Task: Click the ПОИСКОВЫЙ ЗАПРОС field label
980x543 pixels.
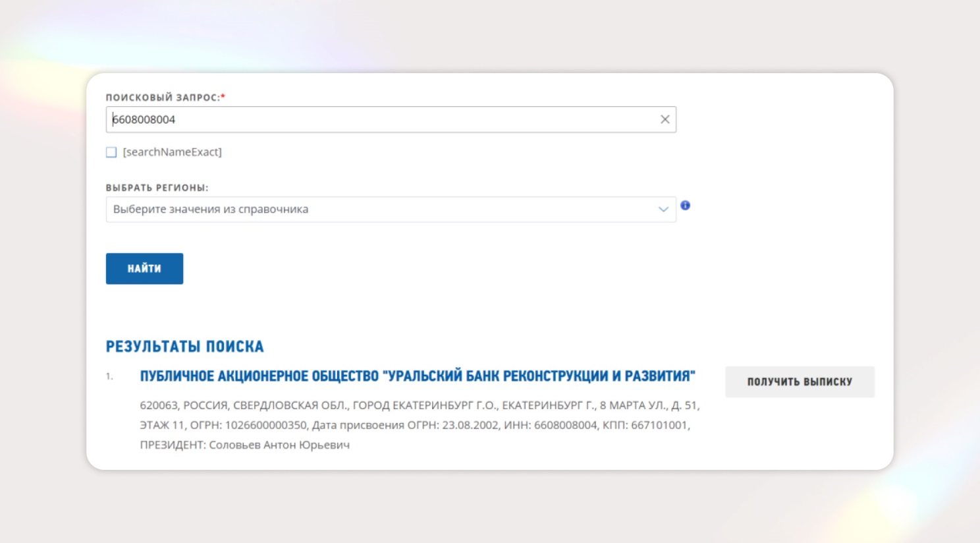Action: pyautogui.click(x=165, y=98)
